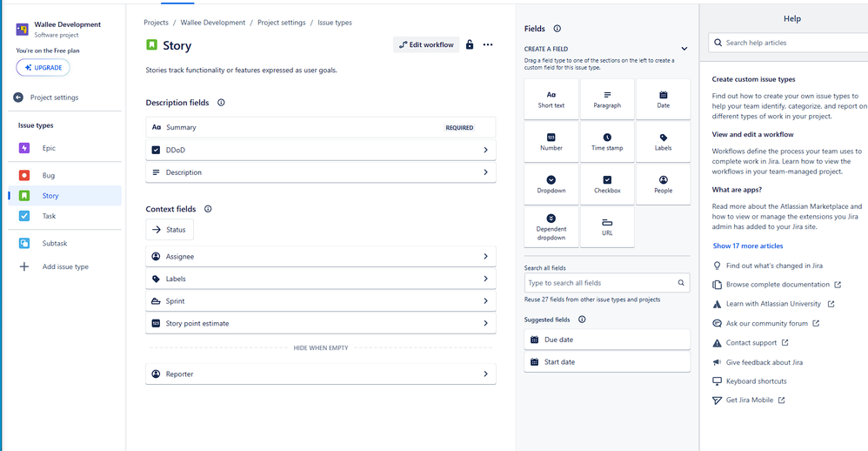Viewport: 868px width, 451px height.
Task: Go to Wallee Development breadcrumb
Action: point(212,23)
